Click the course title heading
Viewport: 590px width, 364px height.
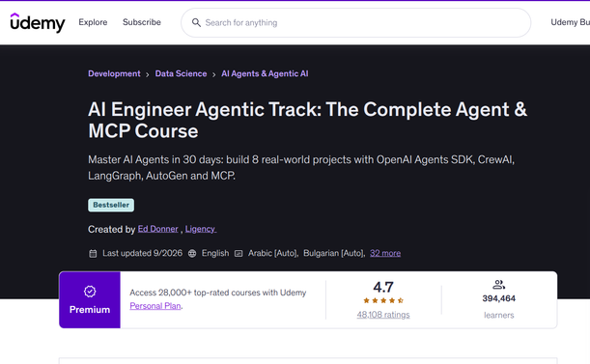[x=307, y=120]
